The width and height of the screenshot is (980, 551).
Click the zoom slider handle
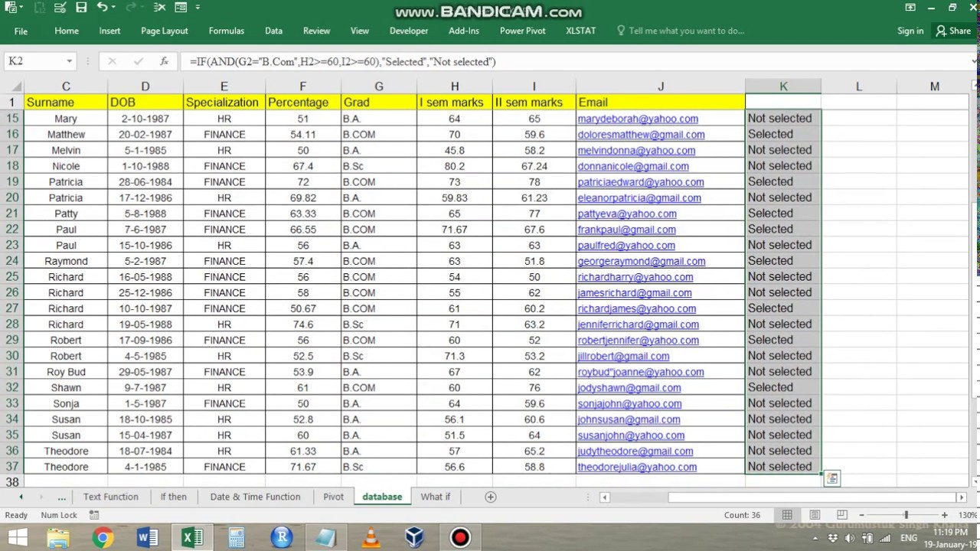coord(906,515)
